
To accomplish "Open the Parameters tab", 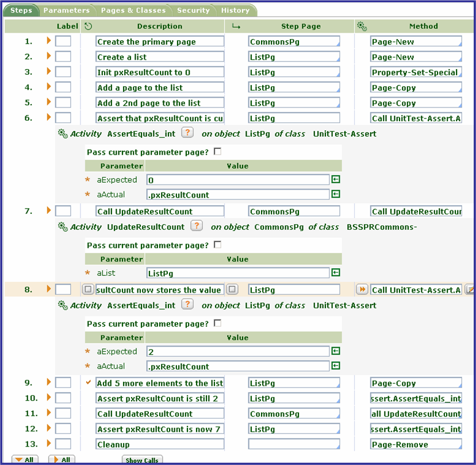I will 67,10.
